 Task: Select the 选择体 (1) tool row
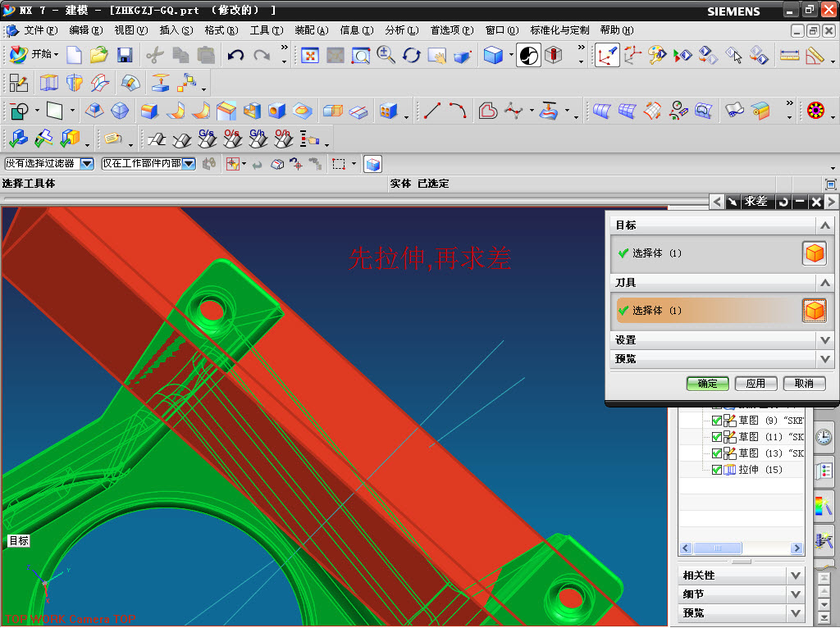[706, 311]
